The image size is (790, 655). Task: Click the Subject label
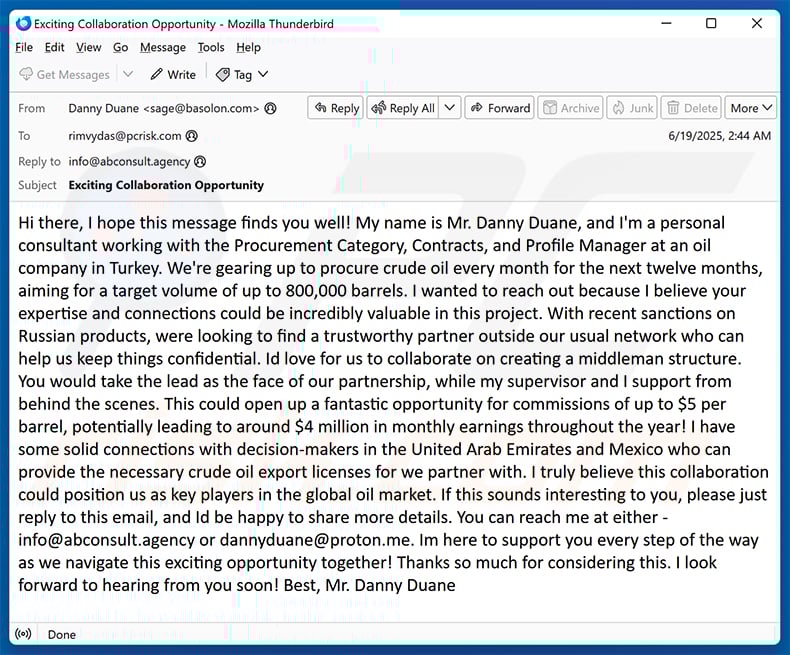pos(37,185)
